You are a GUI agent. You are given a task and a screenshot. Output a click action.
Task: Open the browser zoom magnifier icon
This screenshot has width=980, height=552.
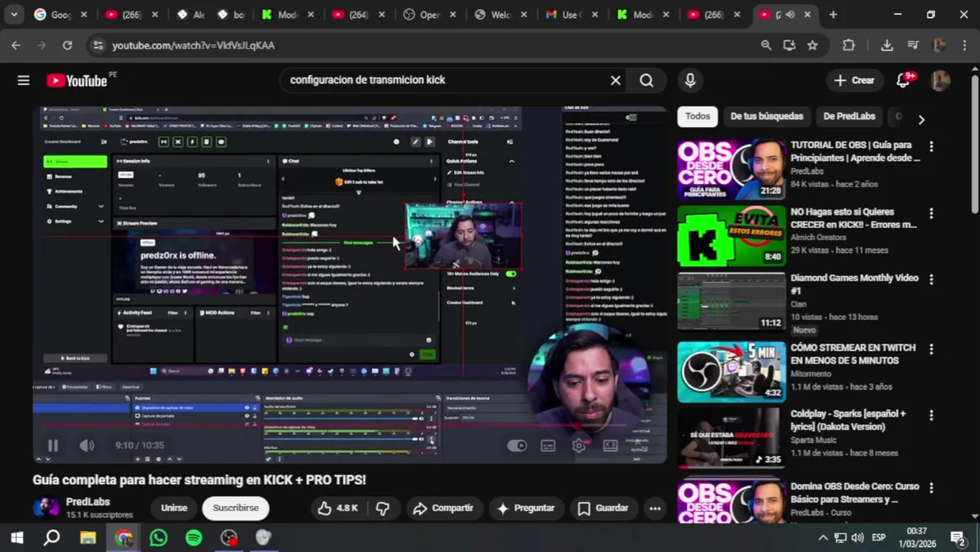[x=766, y=45]
